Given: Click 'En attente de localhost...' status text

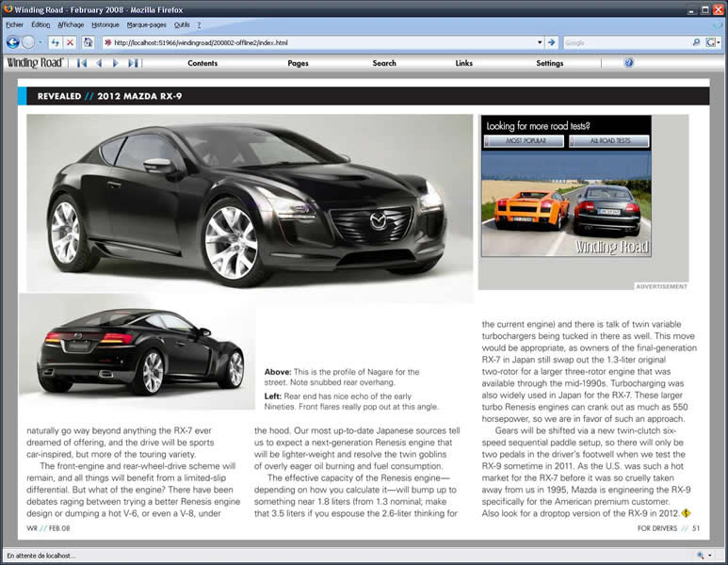Looking at the screenshot, I should click(x=40, y=556).
